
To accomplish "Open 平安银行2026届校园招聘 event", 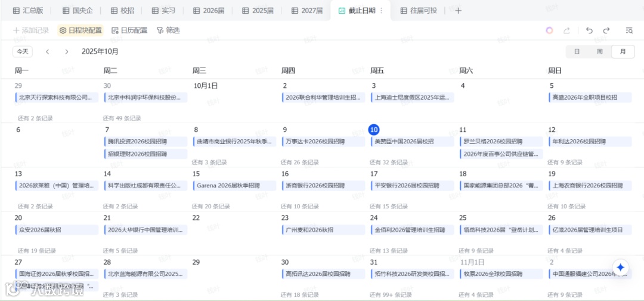I will coord(412,186).
